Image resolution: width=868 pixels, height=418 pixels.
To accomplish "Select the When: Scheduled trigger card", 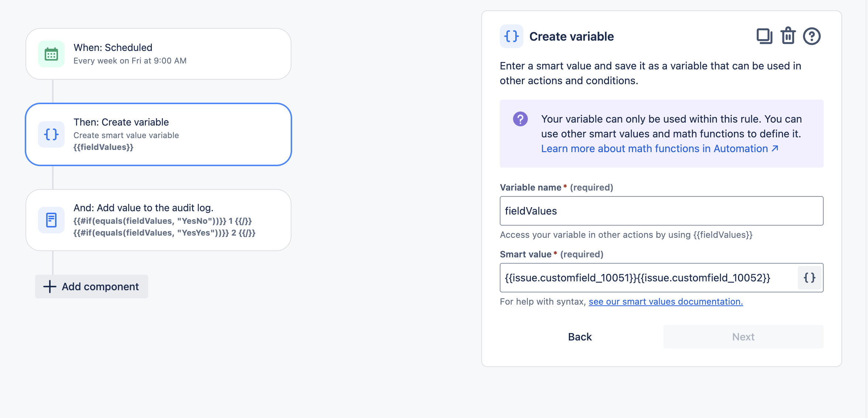I will (x=158, y=54).
